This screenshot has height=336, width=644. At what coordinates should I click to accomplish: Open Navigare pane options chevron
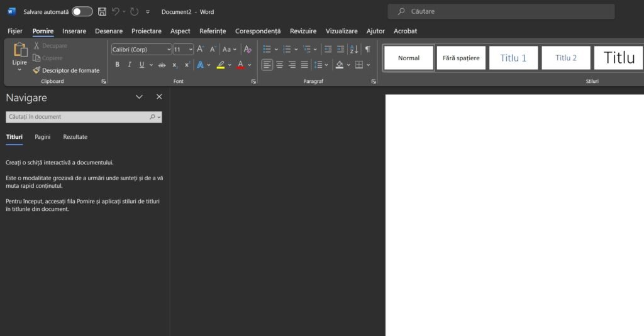139,97
